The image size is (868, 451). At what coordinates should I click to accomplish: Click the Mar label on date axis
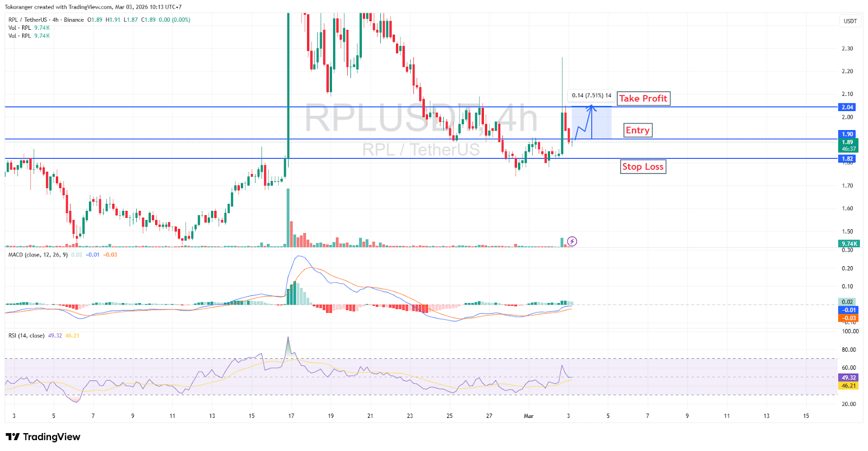(x=528, y=416)
